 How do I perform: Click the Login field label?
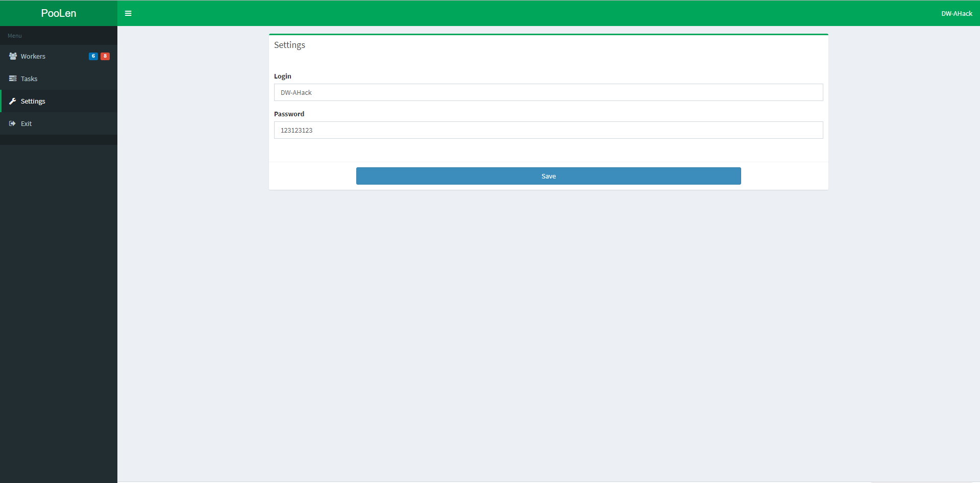pos(283,77)
